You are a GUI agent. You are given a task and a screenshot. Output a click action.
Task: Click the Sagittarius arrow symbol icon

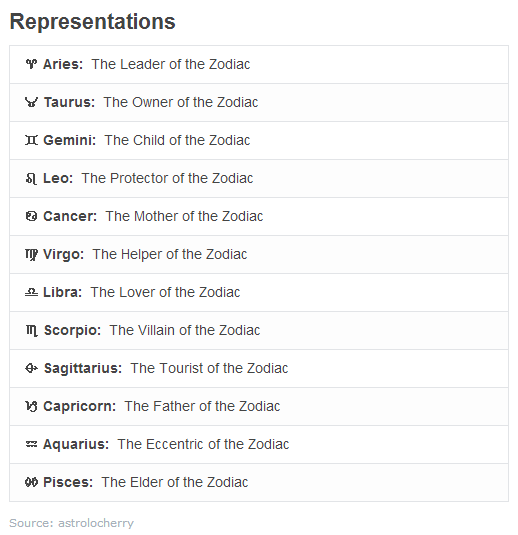[31, 368]
